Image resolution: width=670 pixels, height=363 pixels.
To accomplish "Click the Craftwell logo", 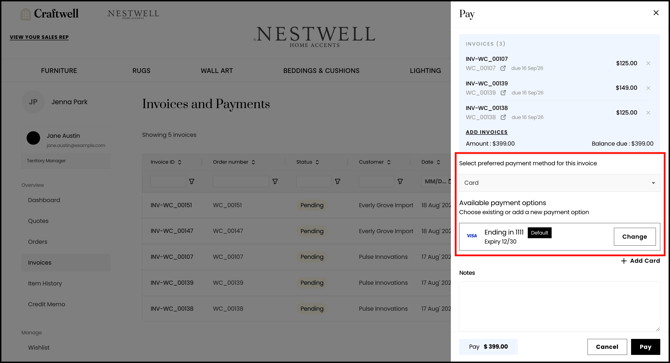I will pyautogui.click(x=50, y=14).
